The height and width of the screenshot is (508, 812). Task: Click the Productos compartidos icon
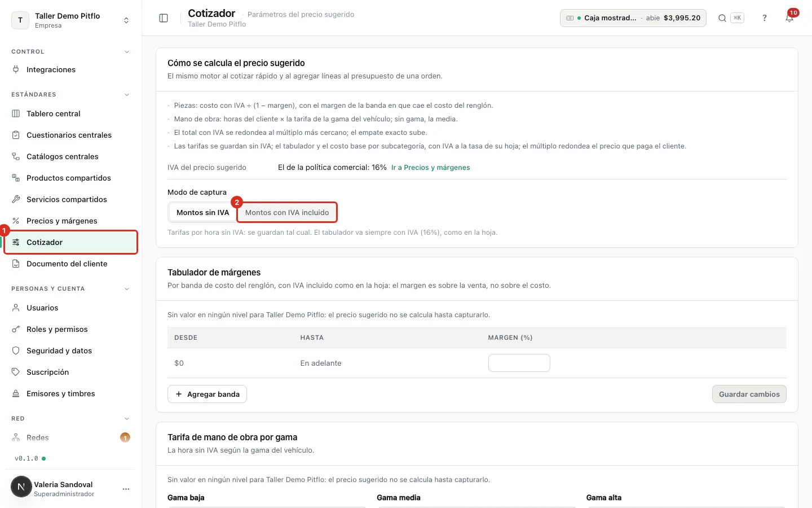pos(16,178)
